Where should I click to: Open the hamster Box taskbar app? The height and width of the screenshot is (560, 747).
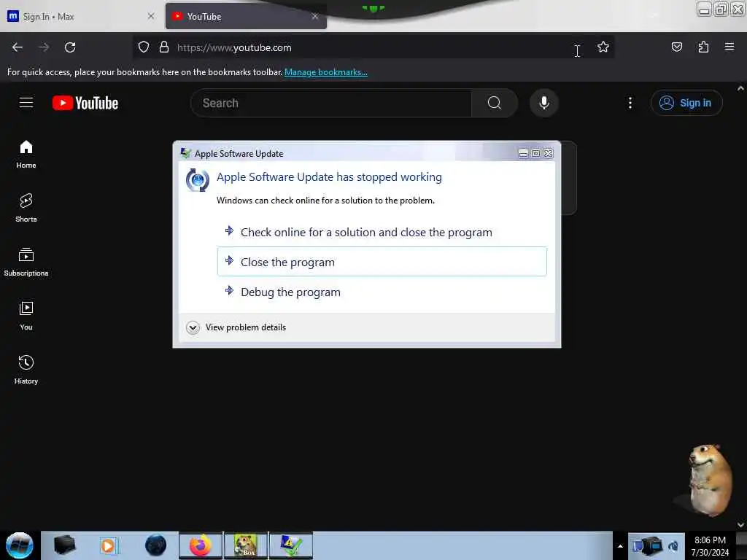click(246, 545)
